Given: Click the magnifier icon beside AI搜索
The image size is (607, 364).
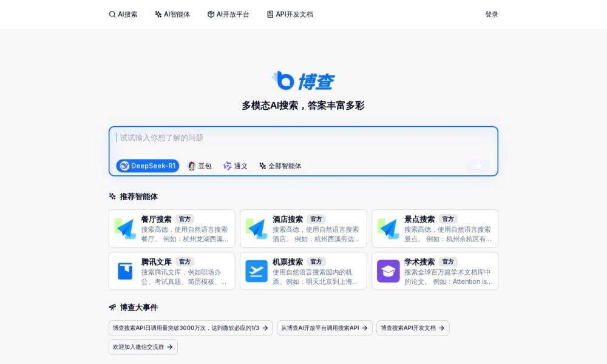Looking at the screenshot, I should pos(112,15).
